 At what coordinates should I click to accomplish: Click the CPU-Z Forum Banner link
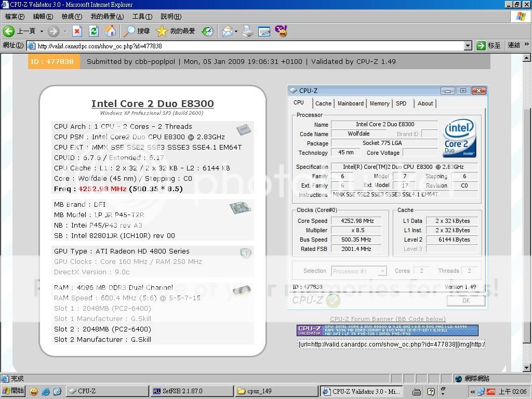click(x=388, y=319)
